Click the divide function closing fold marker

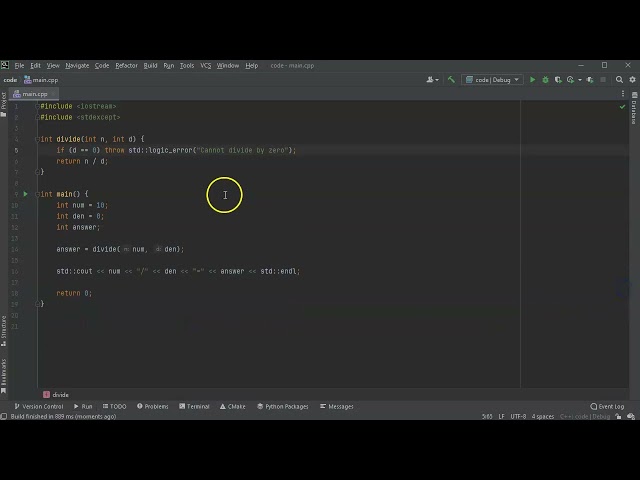coord(37,172)
